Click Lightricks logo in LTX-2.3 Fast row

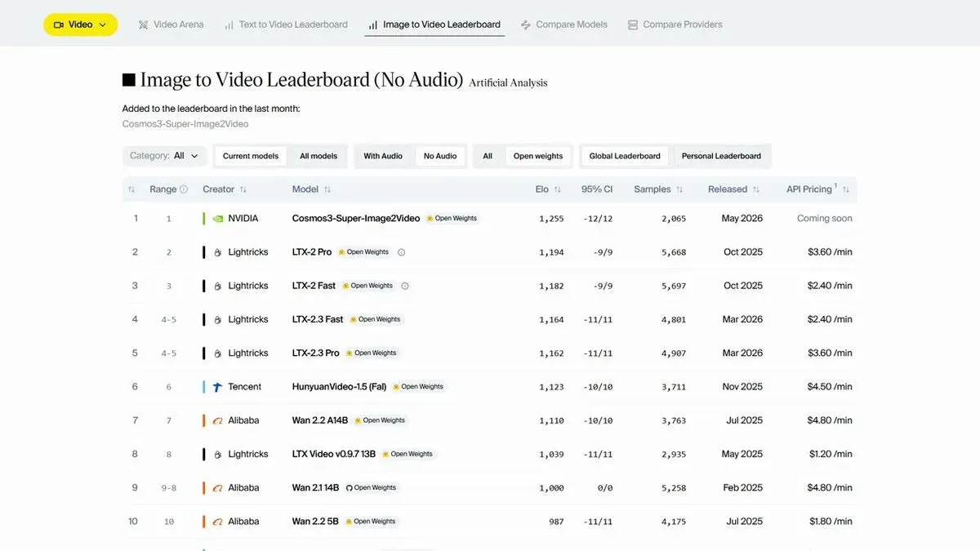(x=217, y=320)
